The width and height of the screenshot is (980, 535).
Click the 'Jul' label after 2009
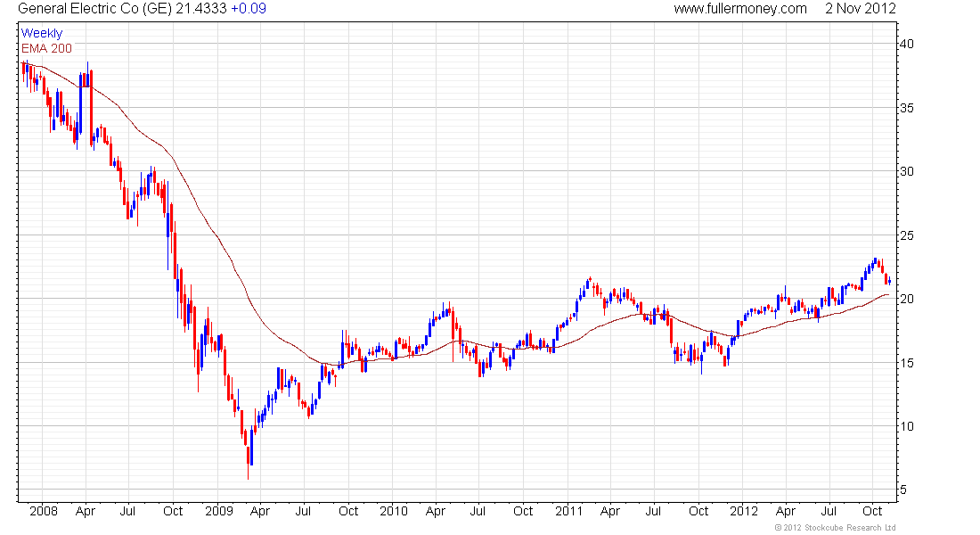pos(303,511)
